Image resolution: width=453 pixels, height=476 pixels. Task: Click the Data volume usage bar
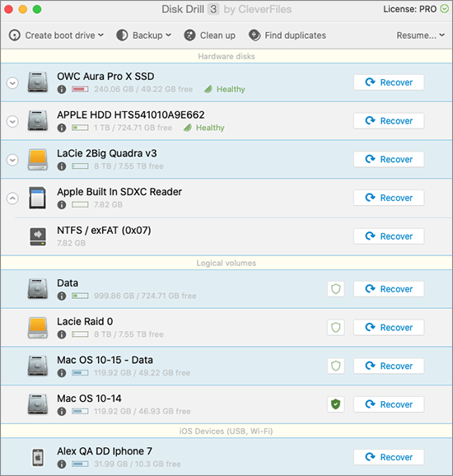point(80,296)
